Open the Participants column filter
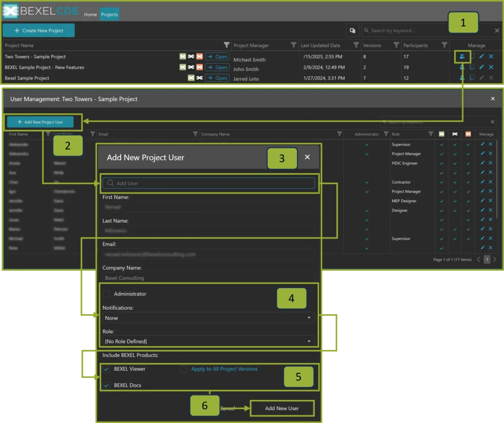Image resolution: width=504 pixels, height=423 pixels. click(x=444, y=45)
